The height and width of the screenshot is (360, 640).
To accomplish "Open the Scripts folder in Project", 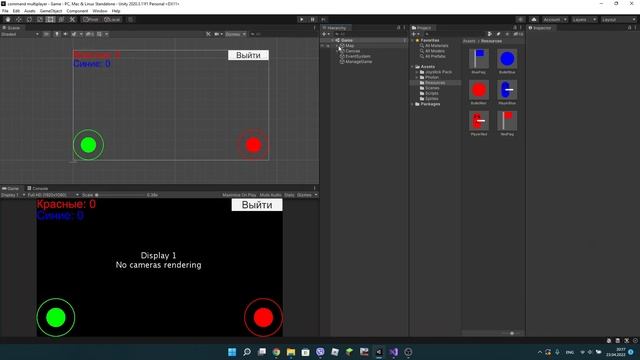I will coord(431,93).
